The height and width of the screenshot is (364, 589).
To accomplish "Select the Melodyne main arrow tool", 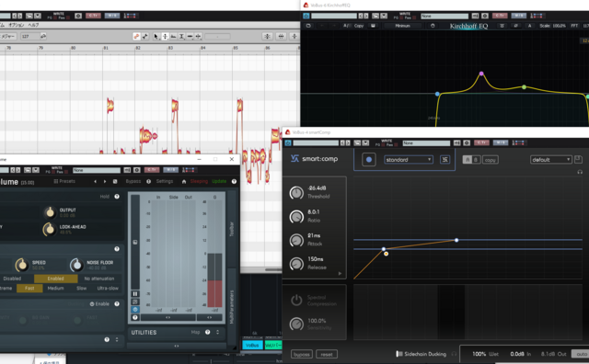I will point(156,37).
